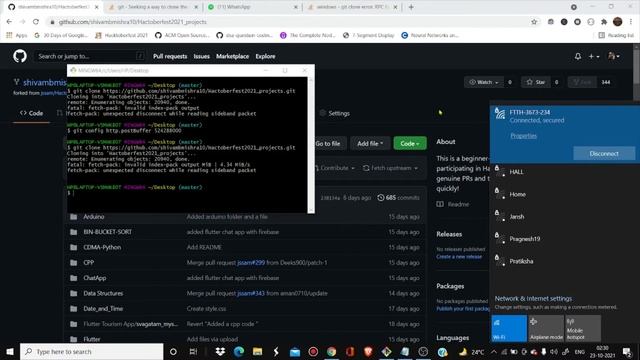Expand the Watch dropdown

[x=484, y=82]
